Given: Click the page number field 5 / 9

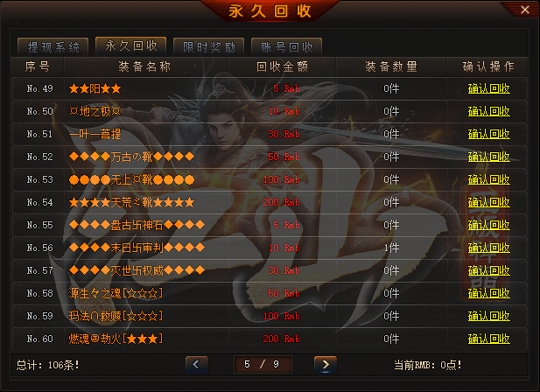Looking at the screenshot, I should pyautogui.click(x=263, y=365).
